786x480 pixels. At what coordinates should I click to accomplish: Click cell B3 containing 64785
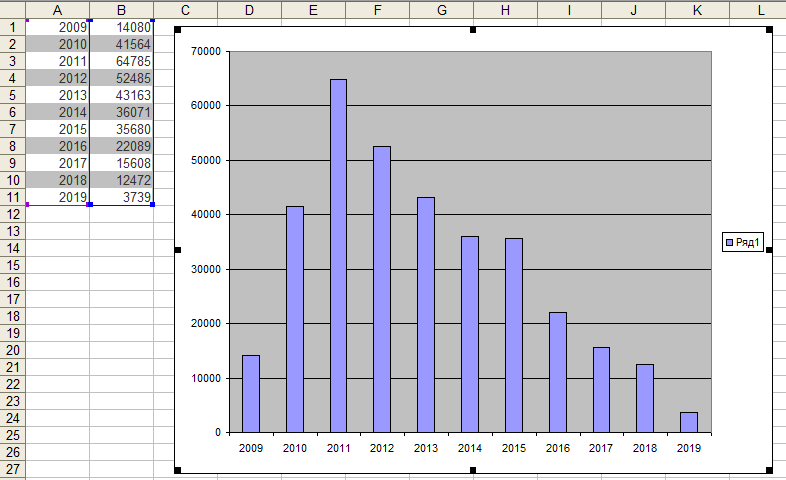tap(121, 61)
